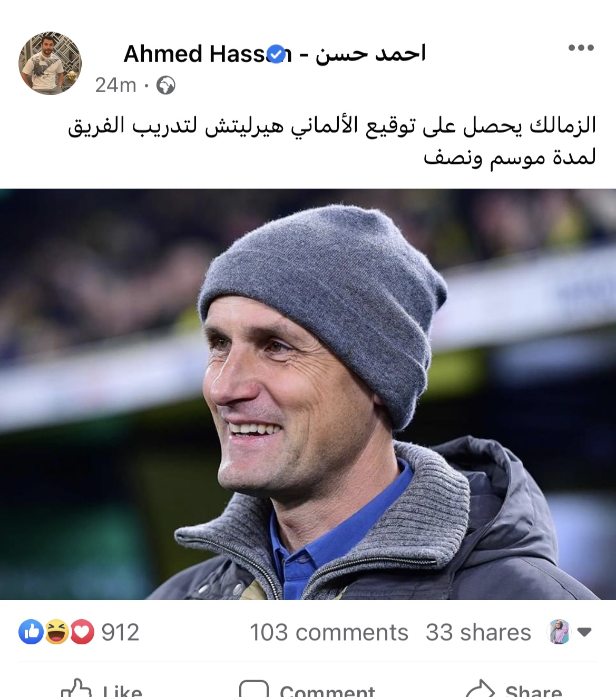The height and width of the screenshot is (697, 616).
Task: Click the blue like reaction icon
Action: [31, 632]
